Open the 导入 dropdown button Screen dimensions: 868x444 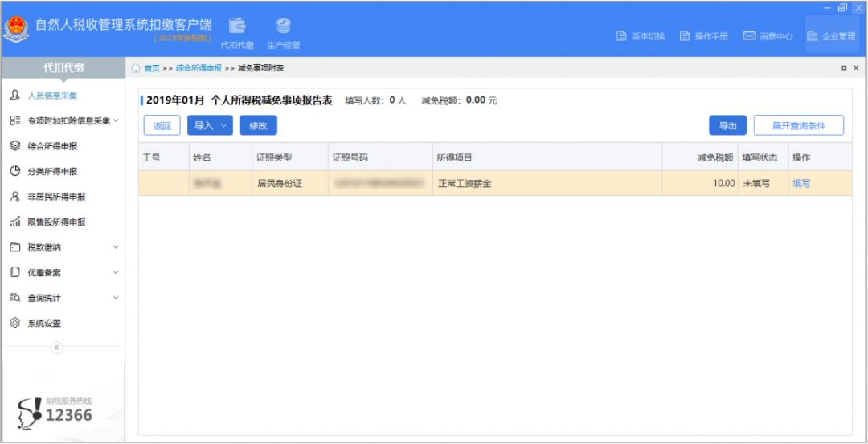(210, 125)
